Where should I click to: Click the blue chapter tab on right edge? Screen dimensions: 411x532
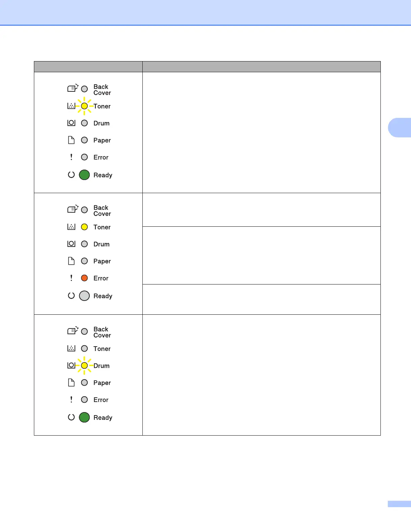pyautogui.click(x=400, y=128)
